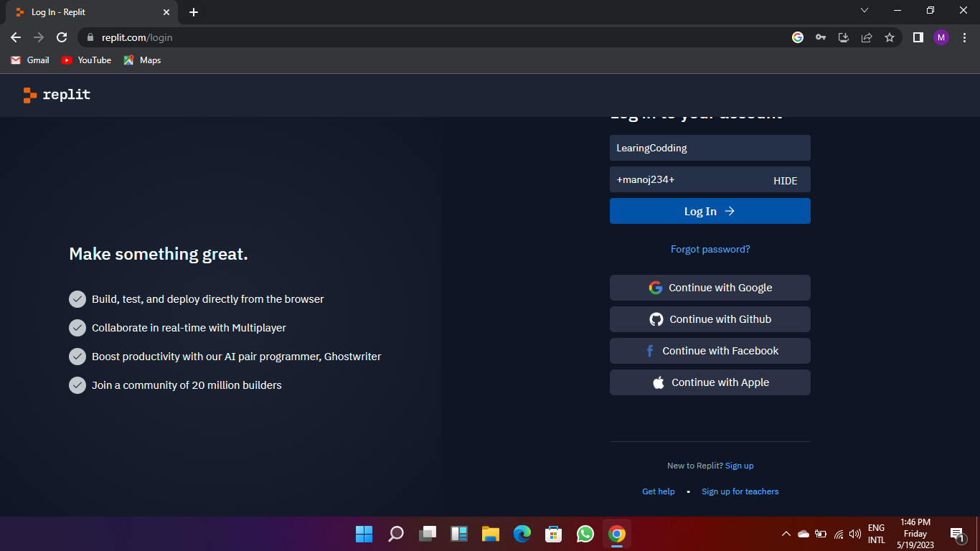View site information via the lock icon
The image size is (980, 551).
[90, 37]
